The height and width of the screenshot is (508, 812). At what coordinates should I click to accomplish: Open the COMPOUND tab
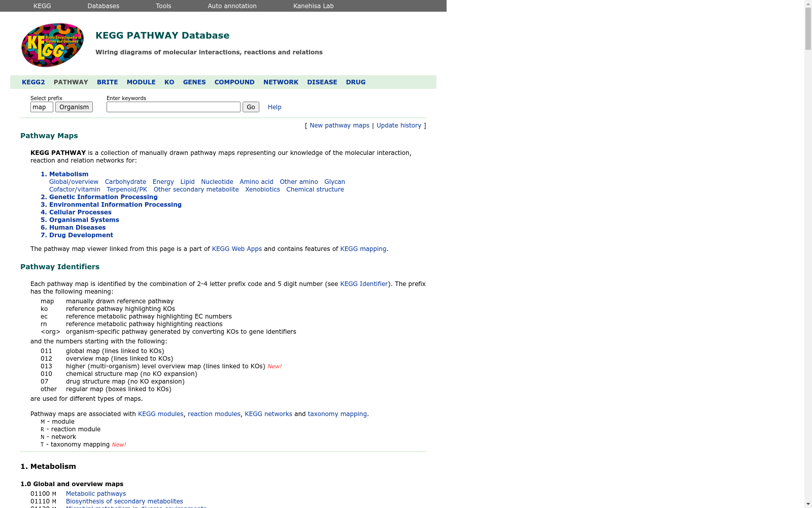234,82
